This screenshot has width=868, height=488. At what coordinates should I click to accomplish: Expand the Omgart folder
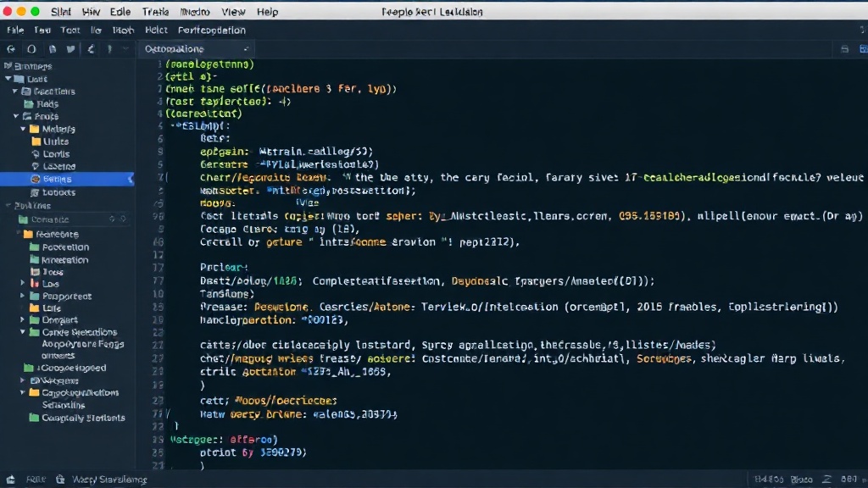(x=23, y=319)
